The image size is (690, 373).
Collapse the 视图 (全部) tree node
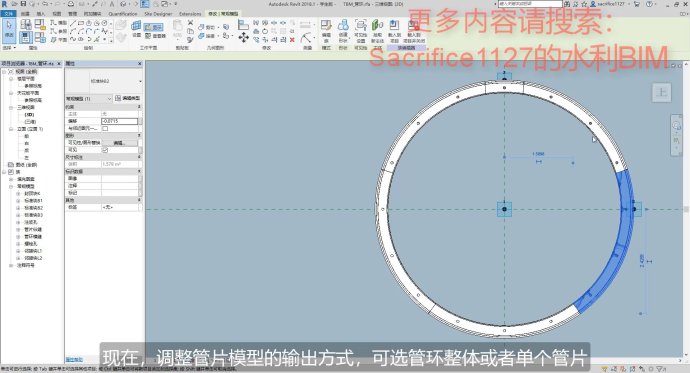coord(4,71)
